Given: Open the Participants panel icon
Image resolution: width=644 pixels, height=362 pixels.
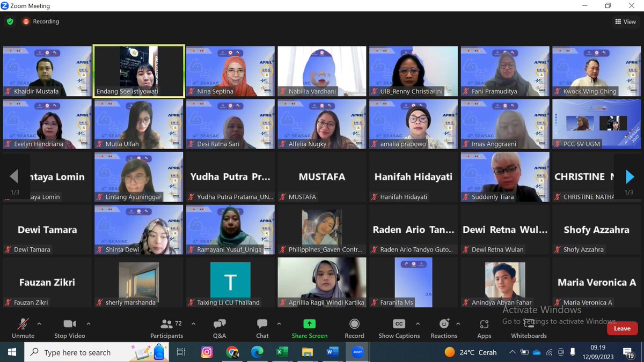Looking at the screenshot, I should [x=166, y=324].
